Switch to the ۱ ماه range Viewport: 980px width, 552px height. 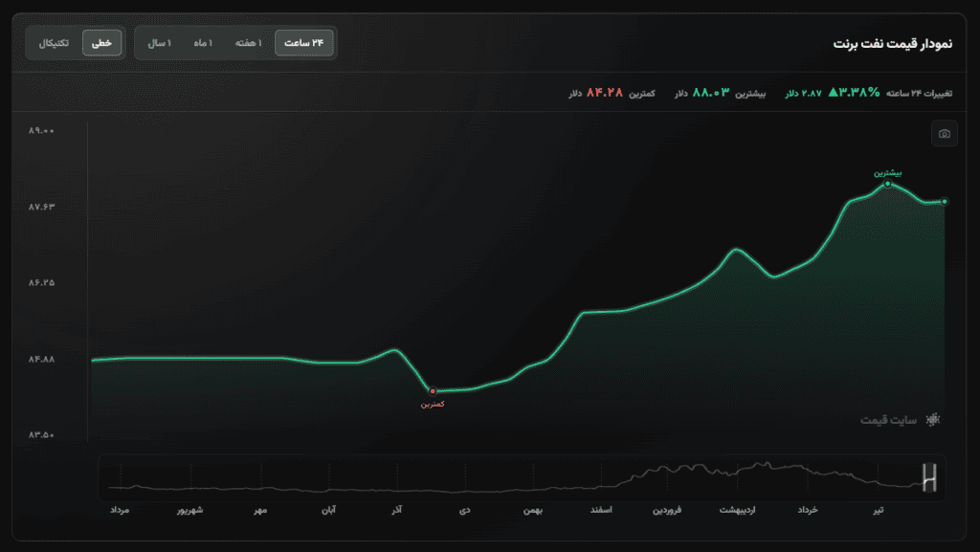pos(203,43)
